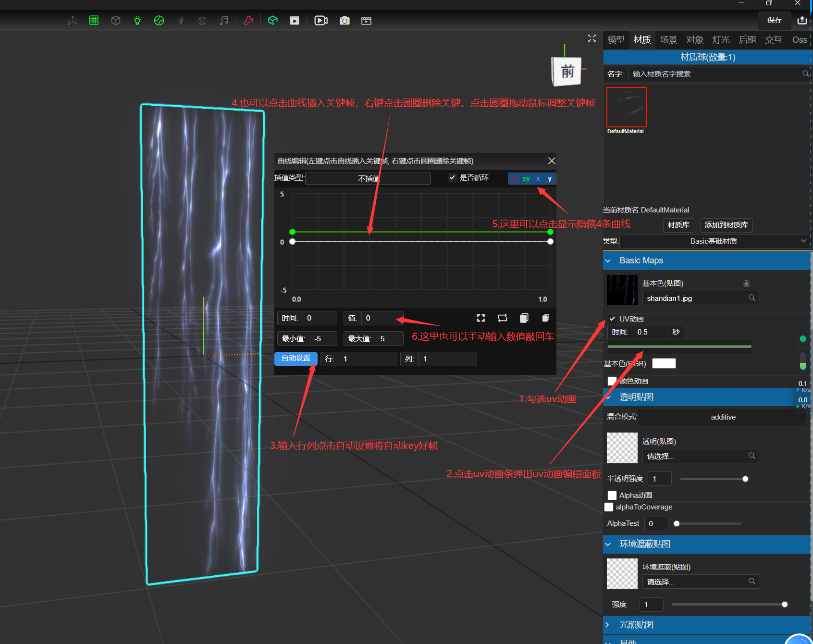Open the 混合模式 additive dropdown
813x644 pixels.
[723, 417]
